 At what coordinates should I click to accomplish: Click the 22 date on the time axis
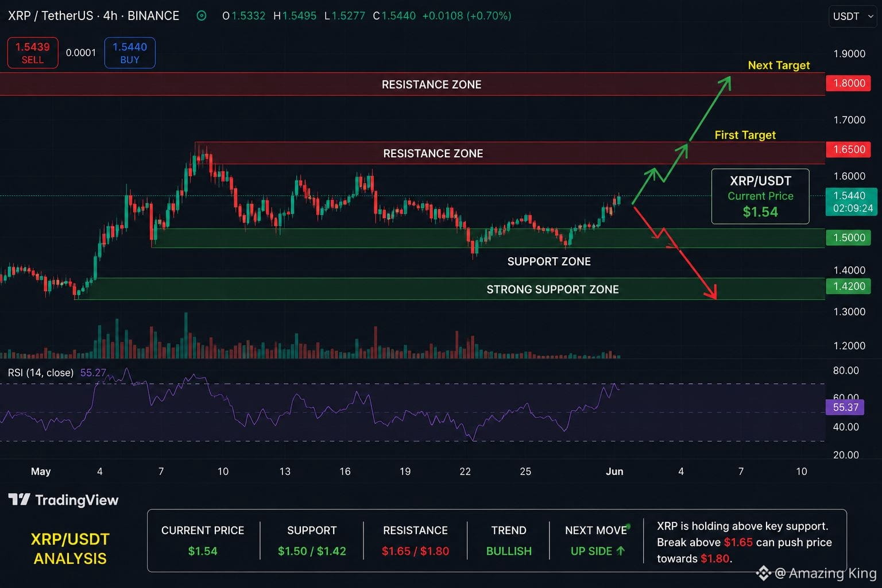[465, 471]
